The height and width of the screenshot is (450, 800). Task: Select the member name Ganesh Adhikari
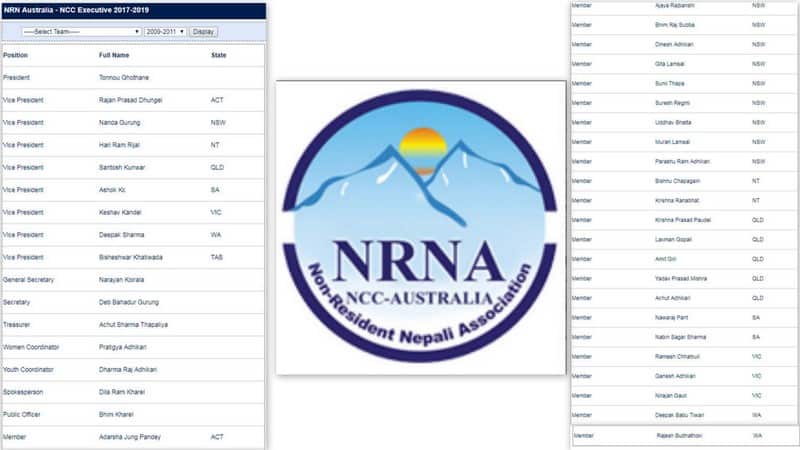point(675,376)
